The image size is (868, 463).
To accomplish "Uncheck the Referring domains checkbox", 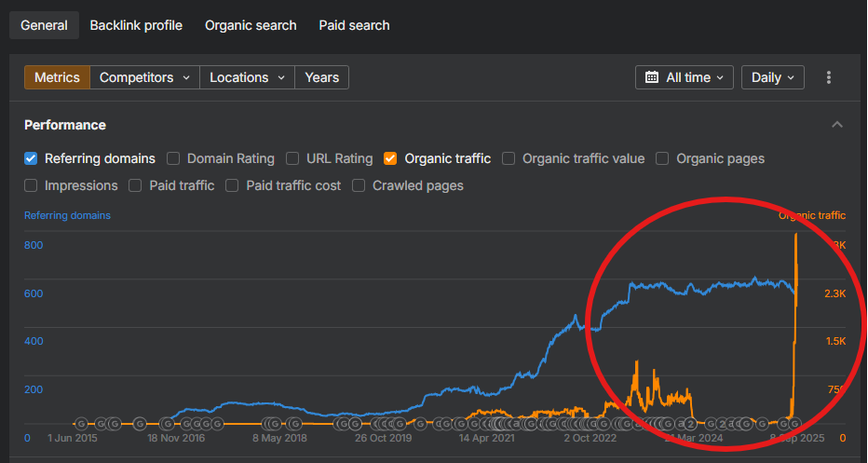I will [31, 158].
